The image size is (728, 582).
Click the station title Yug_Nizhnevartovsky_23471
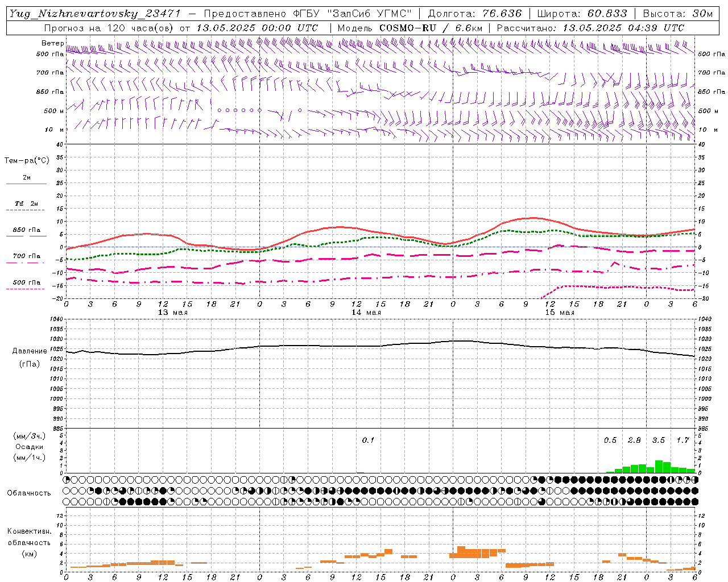(94, 14)
